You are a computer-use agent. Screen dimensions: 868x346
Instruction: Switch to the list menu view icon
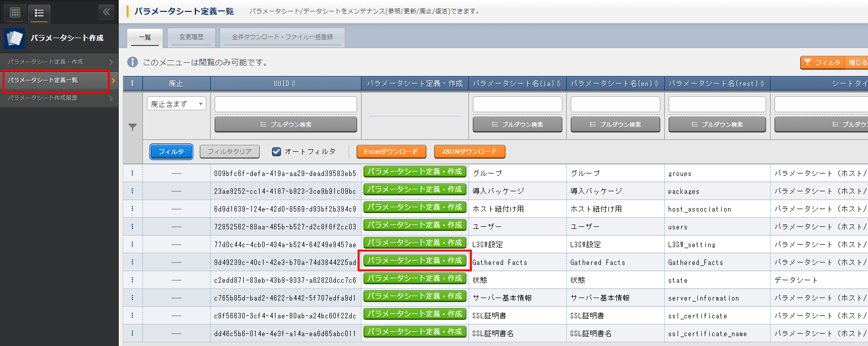39,12
